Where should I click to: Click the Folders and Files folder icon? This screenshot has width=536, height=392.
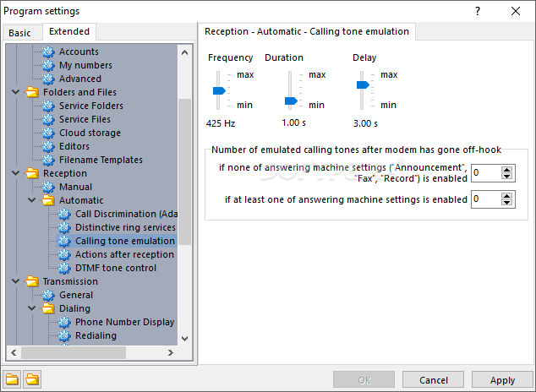click(32, 92)
